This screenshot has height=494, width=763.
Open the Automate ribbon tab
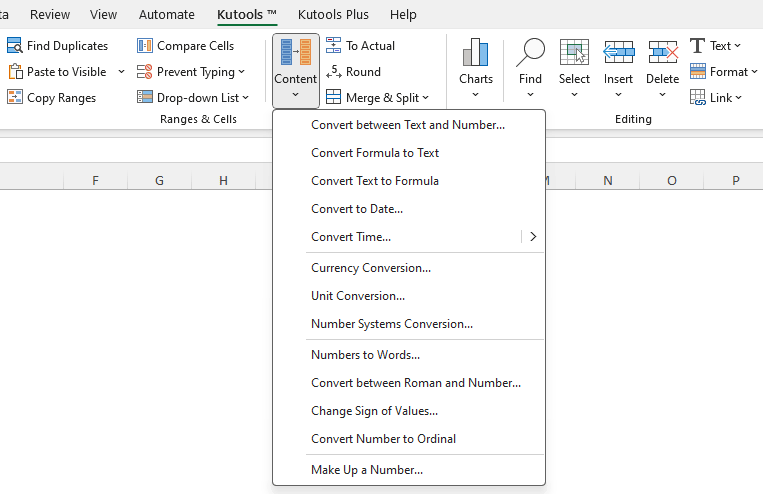click(167, 15)
